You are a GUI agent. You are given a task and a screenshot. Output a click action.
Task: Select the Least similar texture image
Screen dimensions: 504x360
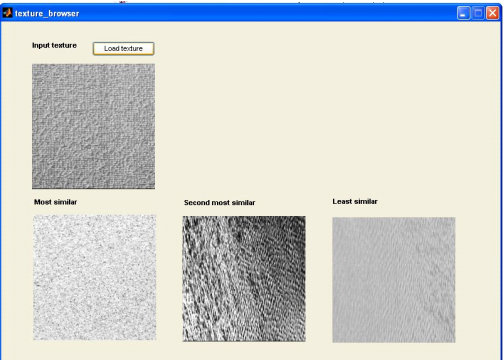pyautogui.click(x=394, y=280)
